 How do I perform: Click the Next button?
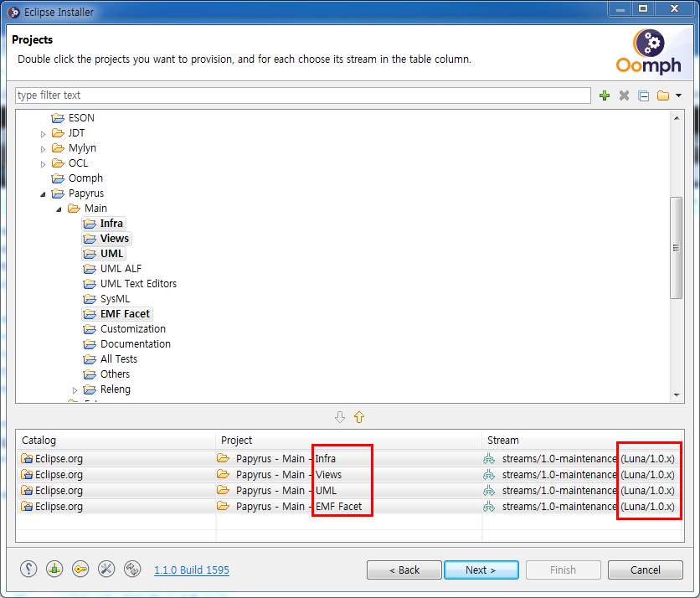[x=481, y=570]
